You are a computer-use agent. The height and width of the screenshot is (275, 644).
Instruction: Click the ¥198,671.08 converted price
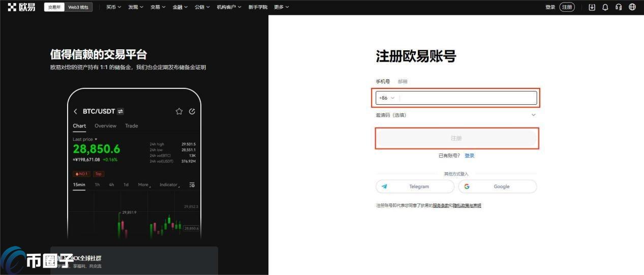click(86, 160)
